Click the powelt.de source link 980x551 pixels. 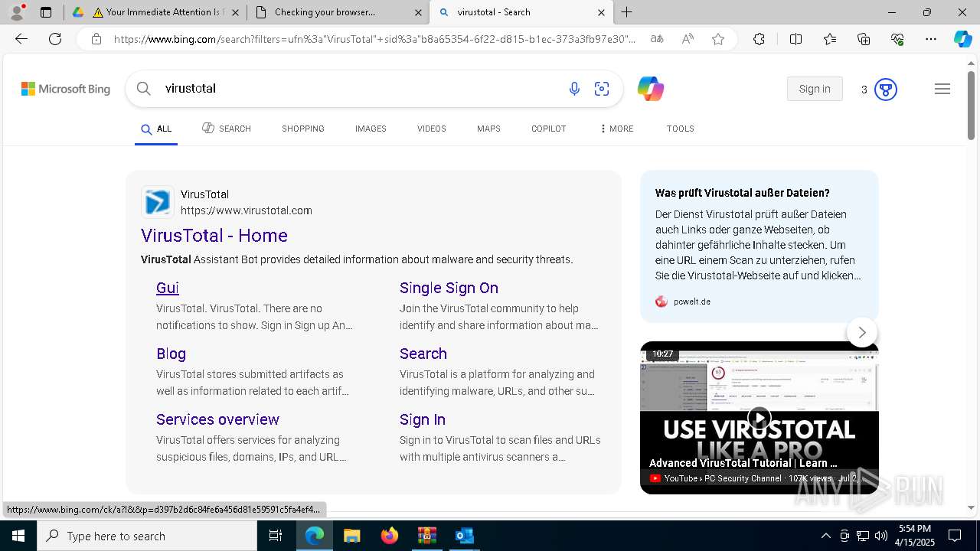(x=683, y=302)
